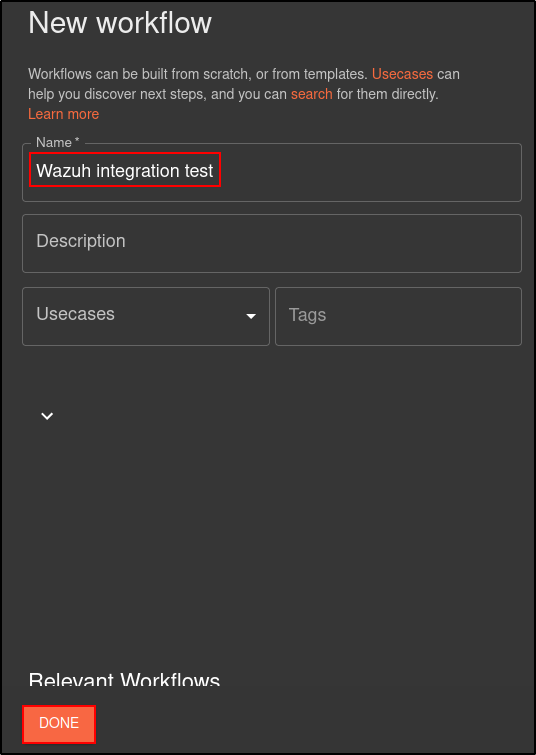Focus the Name field containing Wazuh integration test
This screenshot has height=755, width=536.
coord(272,172)
